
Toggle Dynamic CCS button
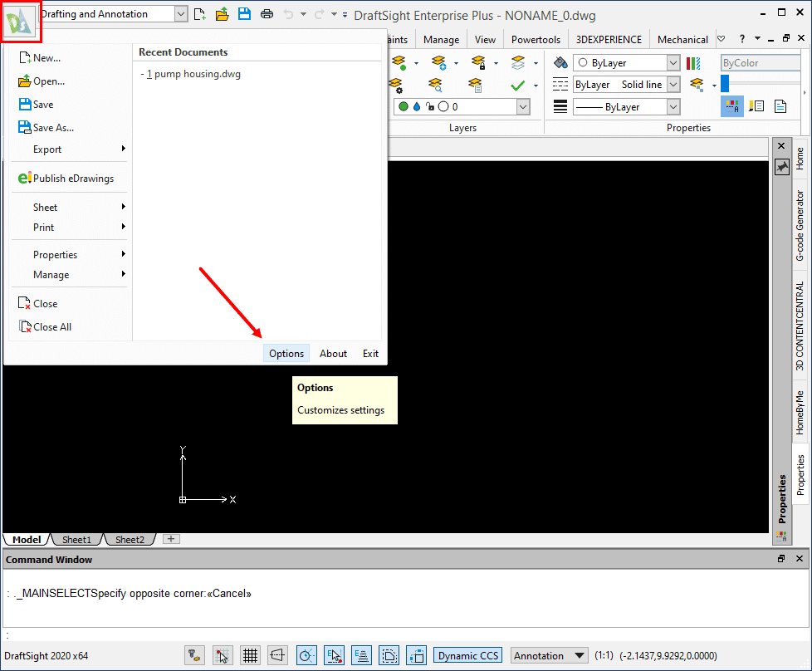point(468,655)
